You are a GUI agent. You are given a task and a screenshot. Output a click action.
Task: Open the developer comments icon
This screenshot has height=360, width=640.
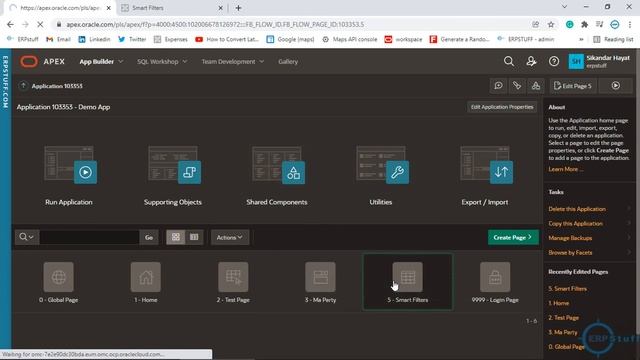click(498, 86)
